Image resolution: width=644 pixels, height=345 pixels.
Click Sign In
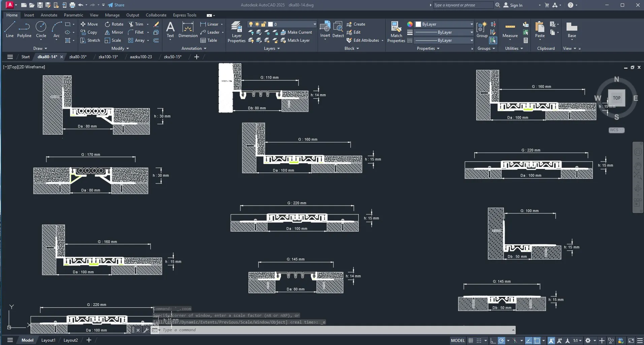[513, 5]
